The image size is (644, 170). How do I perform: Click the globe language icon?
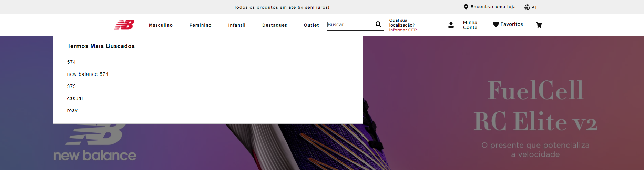pos(527,7)
